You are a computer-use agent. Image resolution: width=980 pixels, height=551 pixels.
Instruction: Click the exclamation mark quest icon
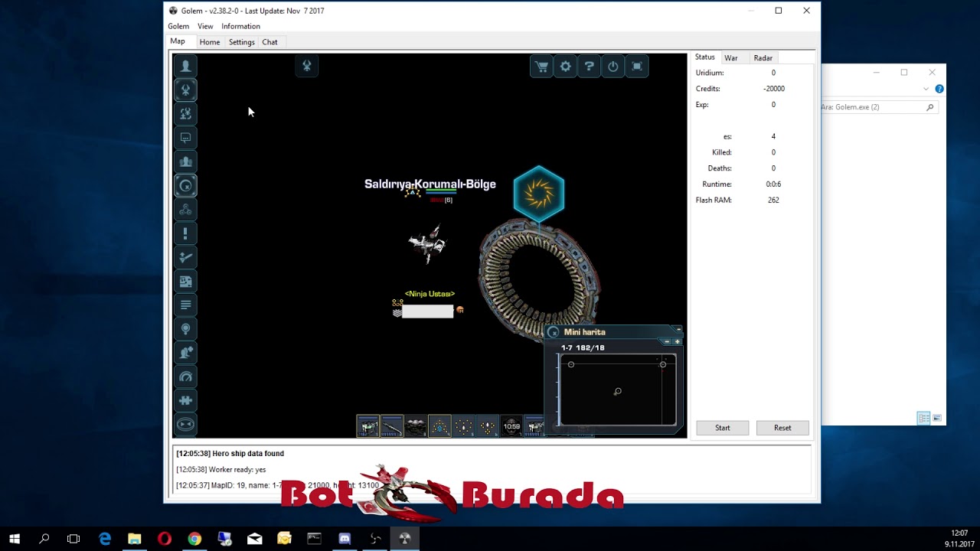point(185,233)
